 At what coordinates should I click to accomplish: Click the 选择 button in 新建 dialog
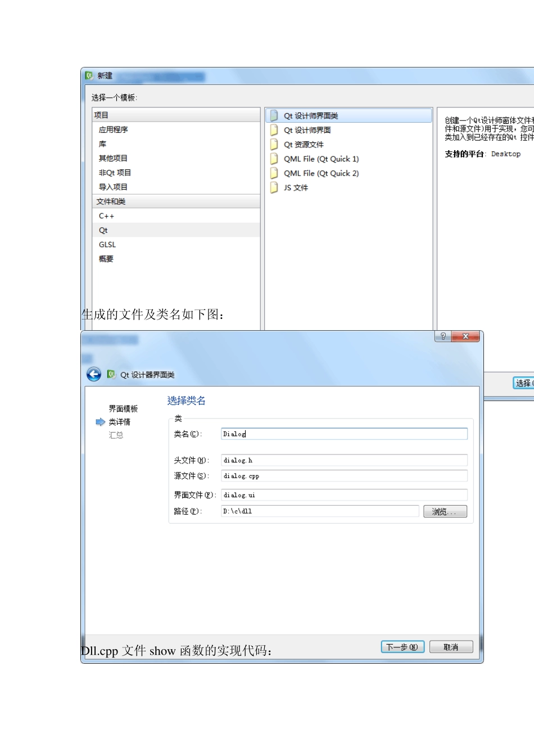[523, 383]
